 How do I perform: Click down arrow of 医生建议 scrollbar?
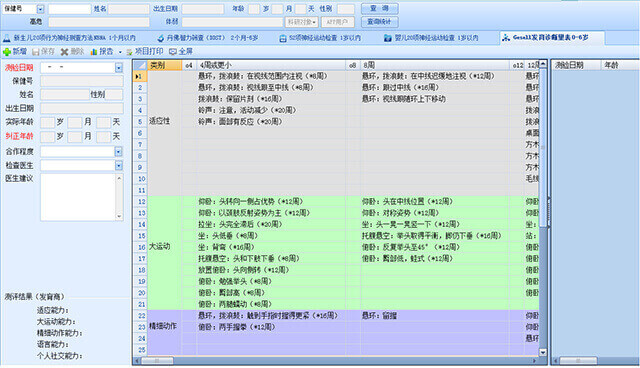click(x=119, y=216)
